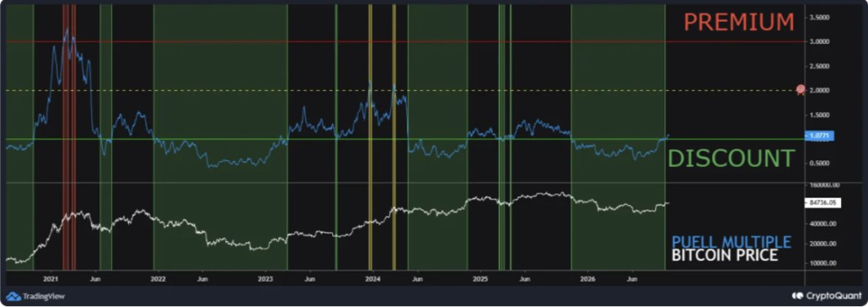This screenshot has height=307, width=868.
Task: Click the 2022 time axis label
Action: (159, 279)
